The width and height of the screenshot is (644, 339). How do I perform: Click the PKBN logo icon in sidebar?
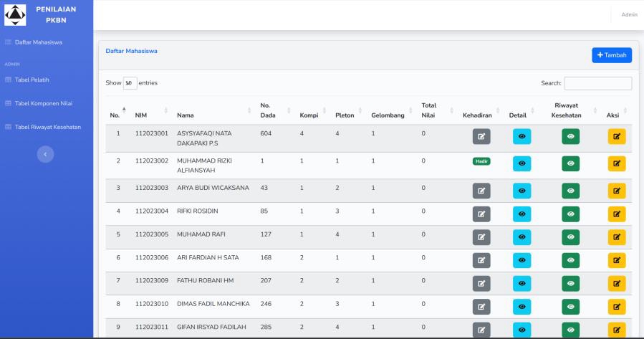point(15,14)
